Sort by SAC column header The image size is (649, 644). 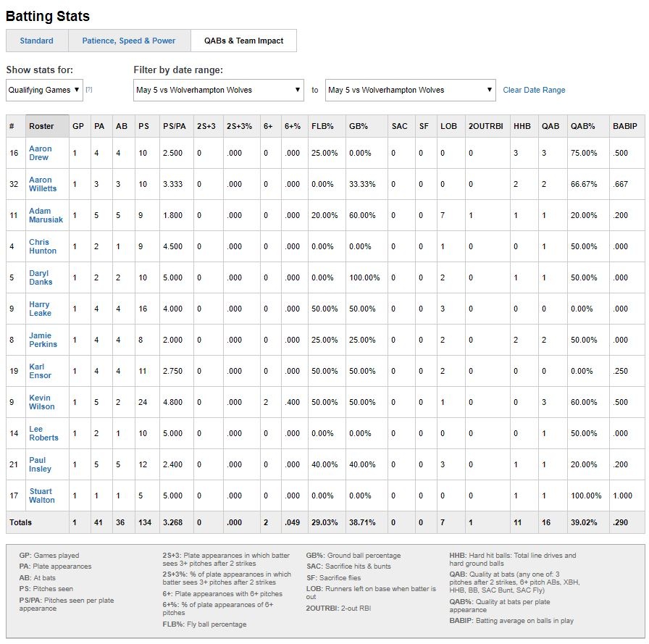pos(402,126)
